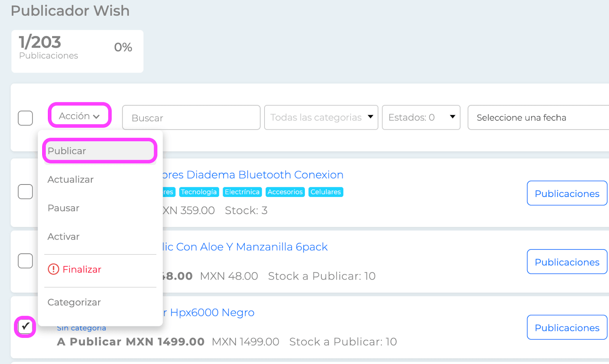This screenshot has height=364, width=609.
Task: Select Actualizar in the action menu
Action: coord(100,180)
